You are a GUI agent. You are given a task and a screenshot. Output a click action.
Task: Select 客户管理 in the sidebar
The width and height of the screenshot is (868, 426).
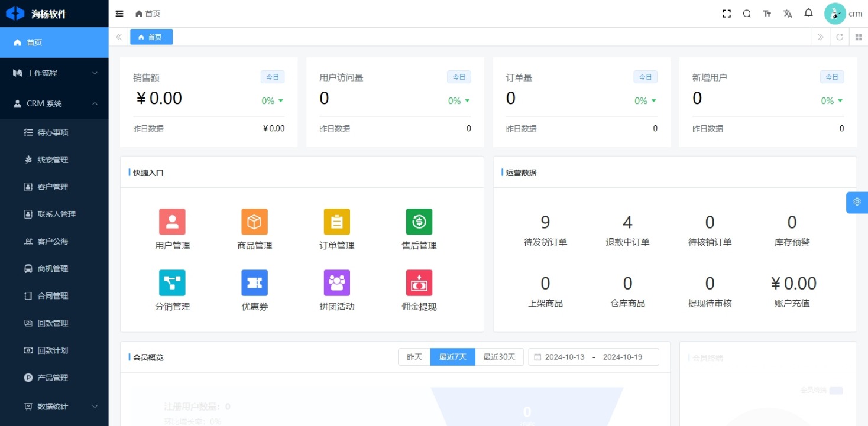click(53, 187)
